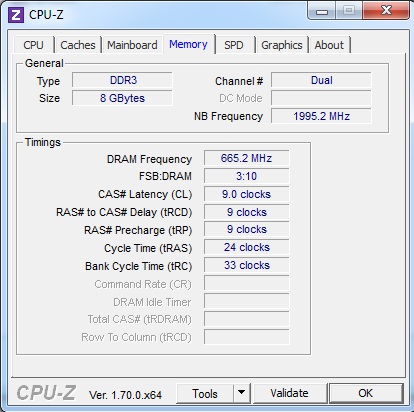This screenshot has width=414, height=412.
Task: Click the 33 clocks tRC value
Action: click(x=247, y=265)
